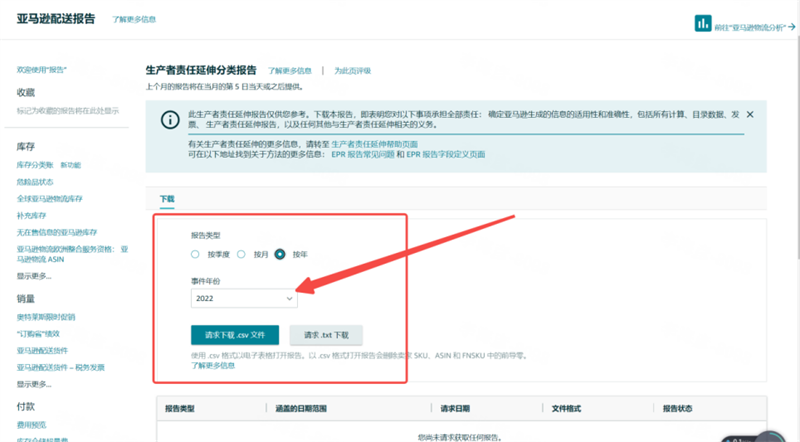
Task: Select the 按季度 radio button
Action: (195, 254)
